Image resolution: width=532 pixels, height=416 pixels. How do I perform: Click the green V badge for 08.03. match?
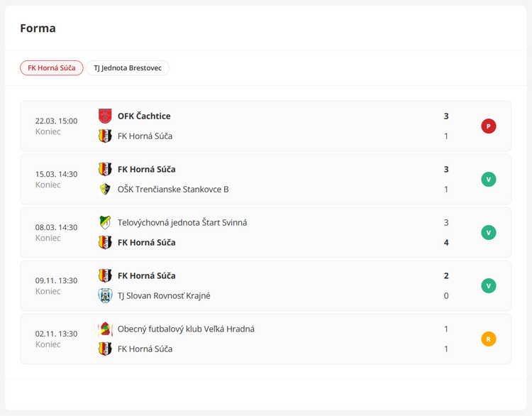pyautogui.click(x=488, y=232)
